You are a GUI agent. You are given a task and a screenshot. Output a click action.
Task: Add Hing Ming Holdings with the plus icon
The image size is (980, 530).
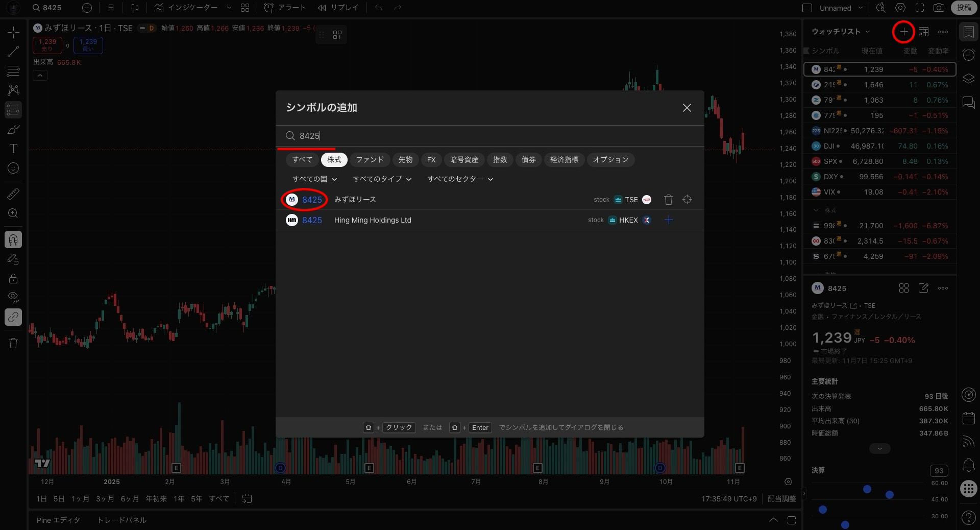tap(669, 220)
